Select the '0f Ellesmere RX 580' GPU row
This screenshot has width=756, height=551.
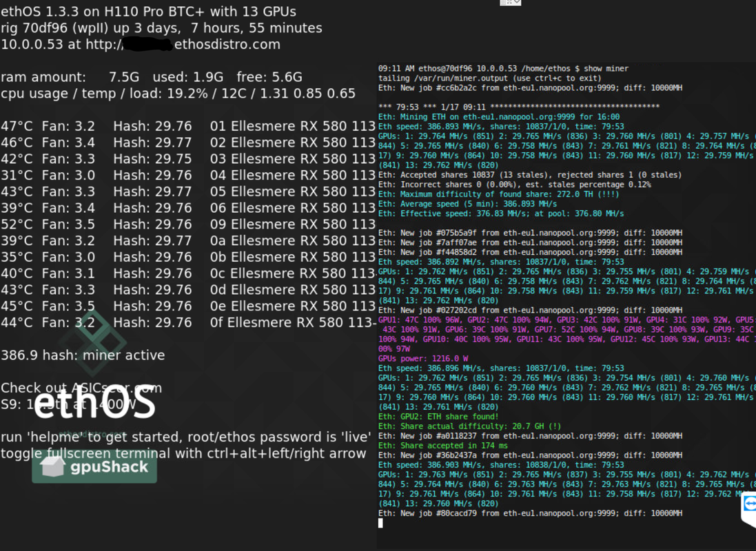pos(188,323)
